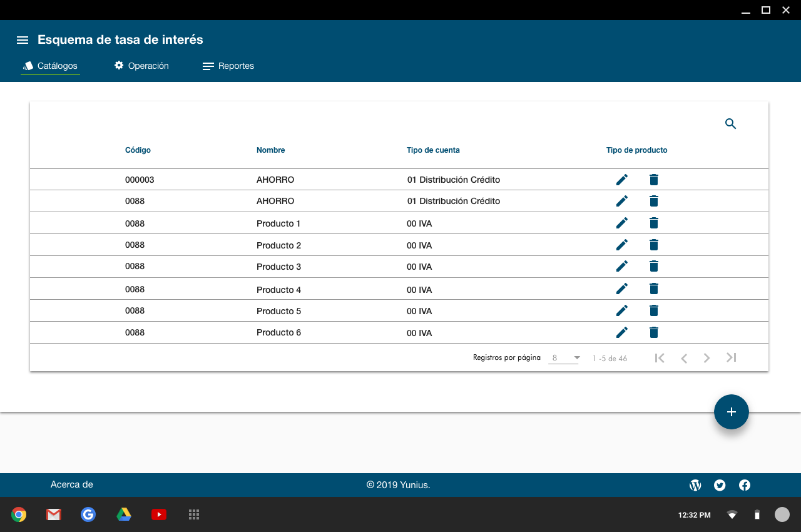Open the Reportes tab
Screen dimensions: 801x532
pos(228,66)
